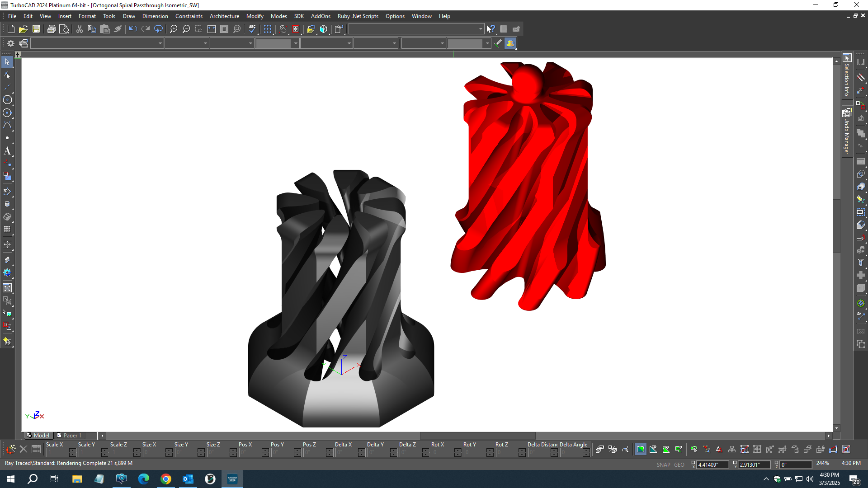The image size is (868, 488).
Task: Check the Y coordinate lock box
Action: 735,463
